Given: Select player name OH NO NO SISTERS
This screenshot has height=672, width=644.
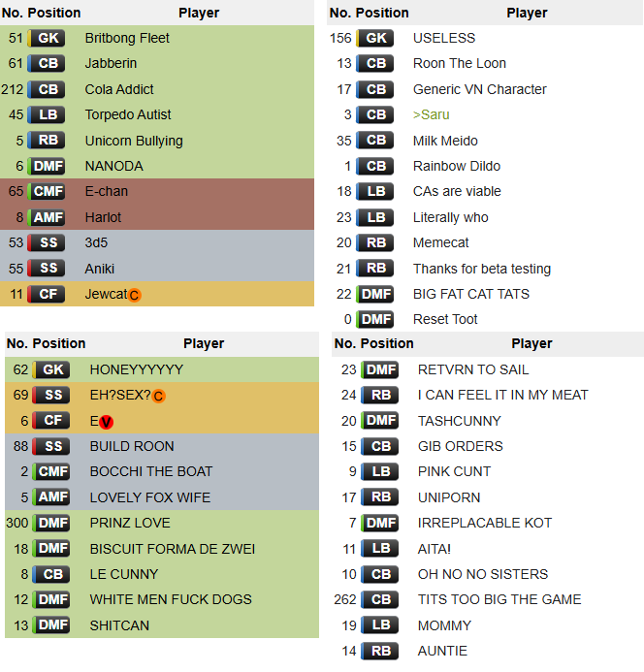Looking at the screenshot, I should click(x=483, y=574).
